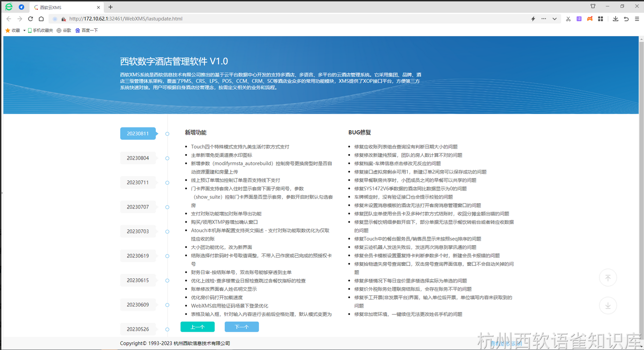
Task: Open the downloads icon
Action: click(x=616, y=19)
